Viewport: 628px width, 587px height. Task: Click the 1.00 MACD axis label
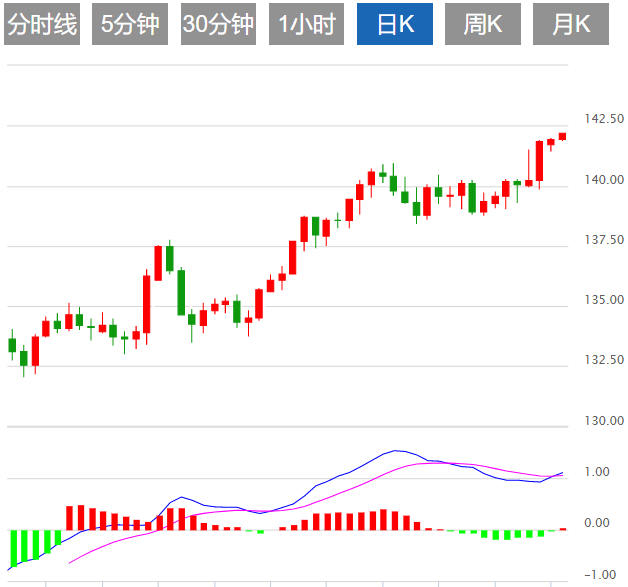pos(598,472)
